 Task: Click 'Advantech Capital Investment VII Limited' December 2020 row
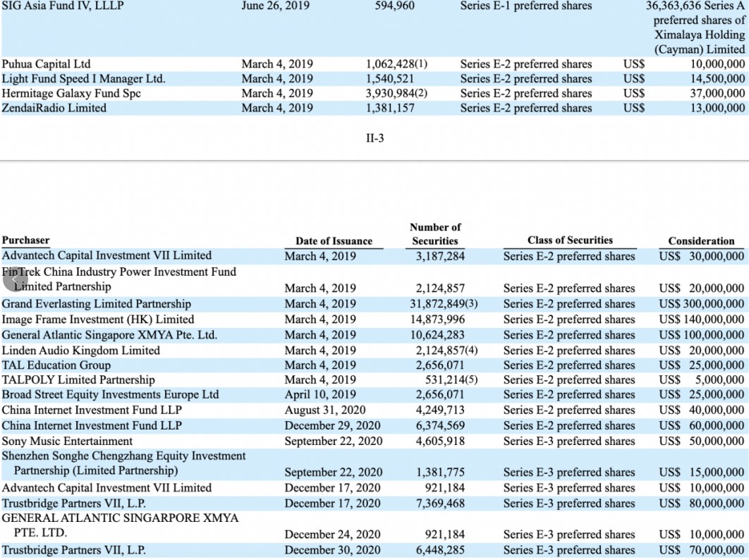106,488
